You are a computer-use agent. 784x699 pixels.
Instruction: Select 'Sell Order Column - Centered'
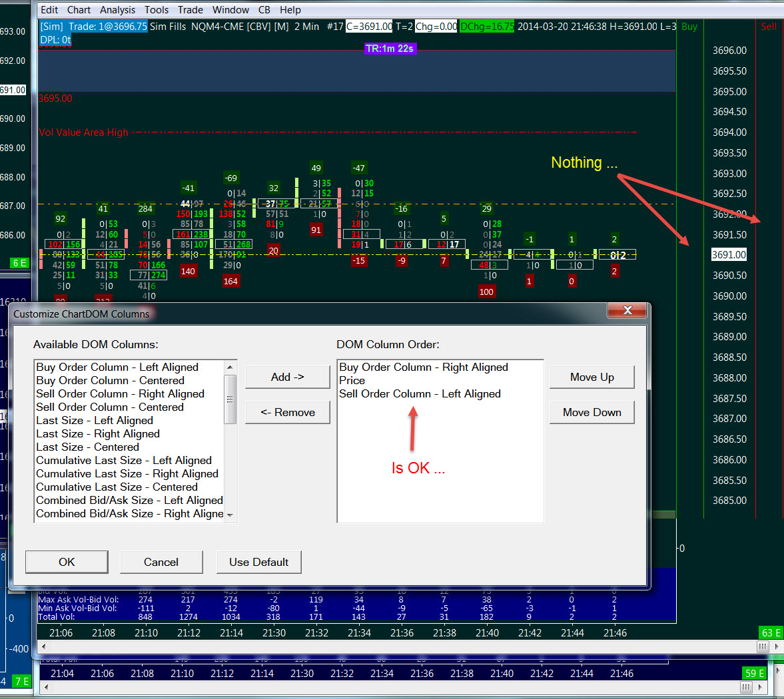[109, 407]
